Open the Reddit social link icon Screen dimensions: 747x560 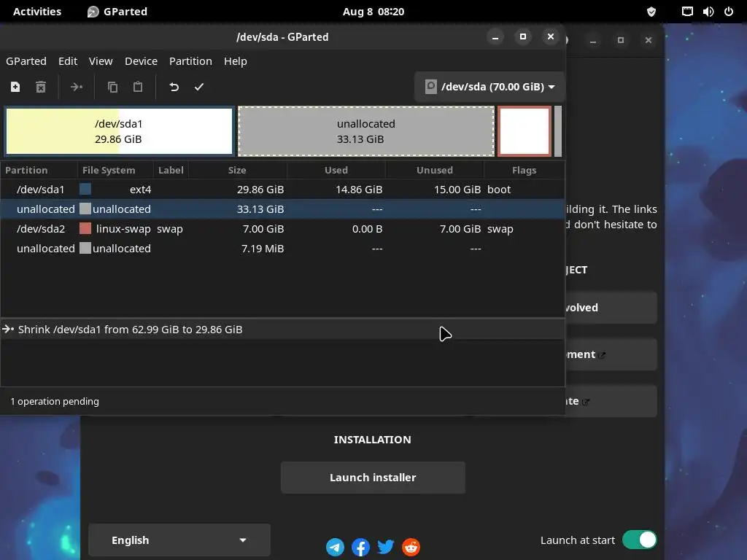click(x=411, y=547)
